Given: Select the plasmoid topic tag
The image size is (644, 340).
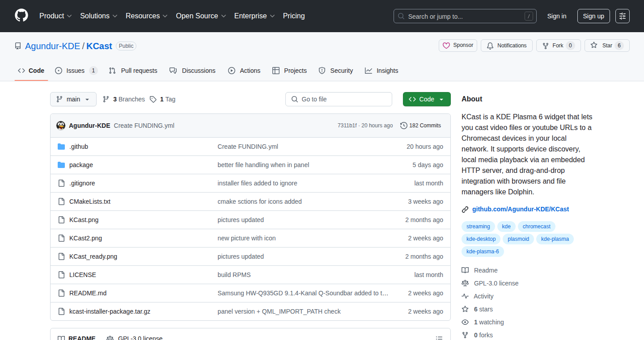Looking at the screenshot, I should [518, 239].
